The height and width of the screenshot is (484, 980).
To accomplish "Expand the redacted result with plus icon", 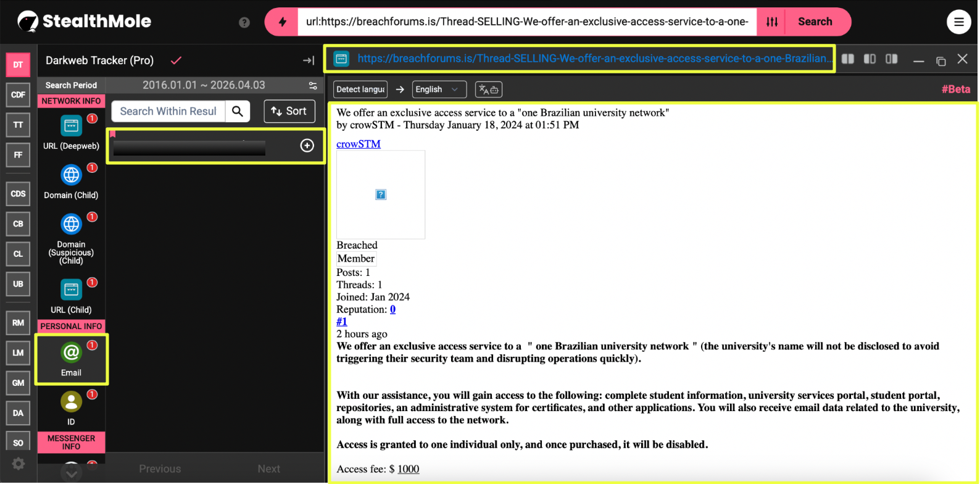I will click(307, 146).
